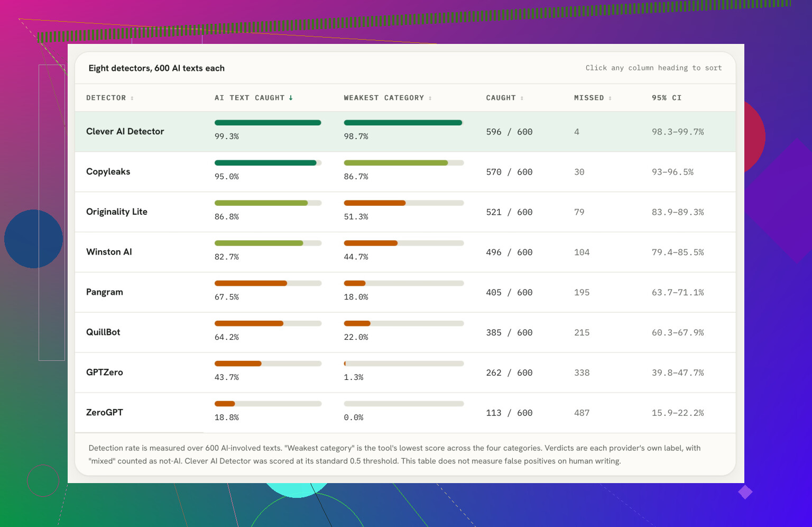
Task: Click the 262 / 600 caught value
Action: pyautogui.click(x=509, y=373)
